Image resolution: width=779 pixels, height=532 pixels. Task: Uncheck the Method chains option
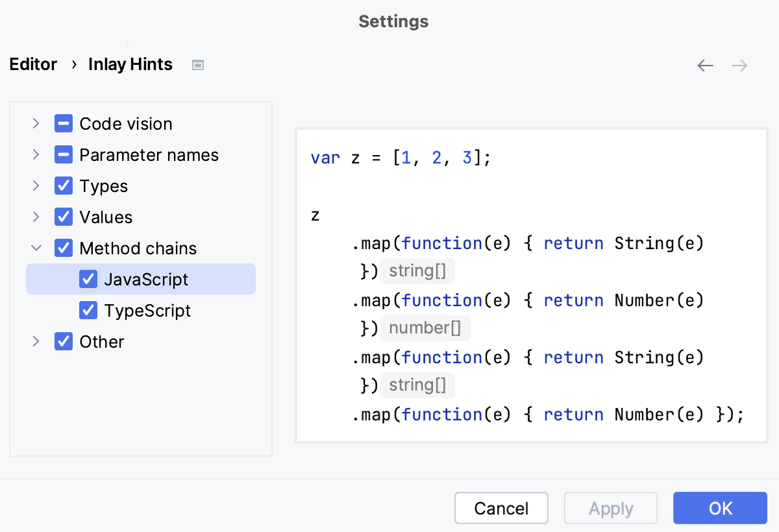pos(63,248)
